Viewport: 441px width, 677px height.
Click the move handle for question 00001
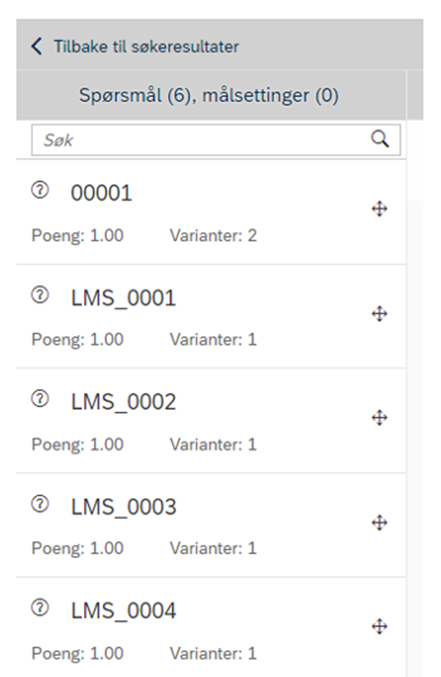[379, 209]
